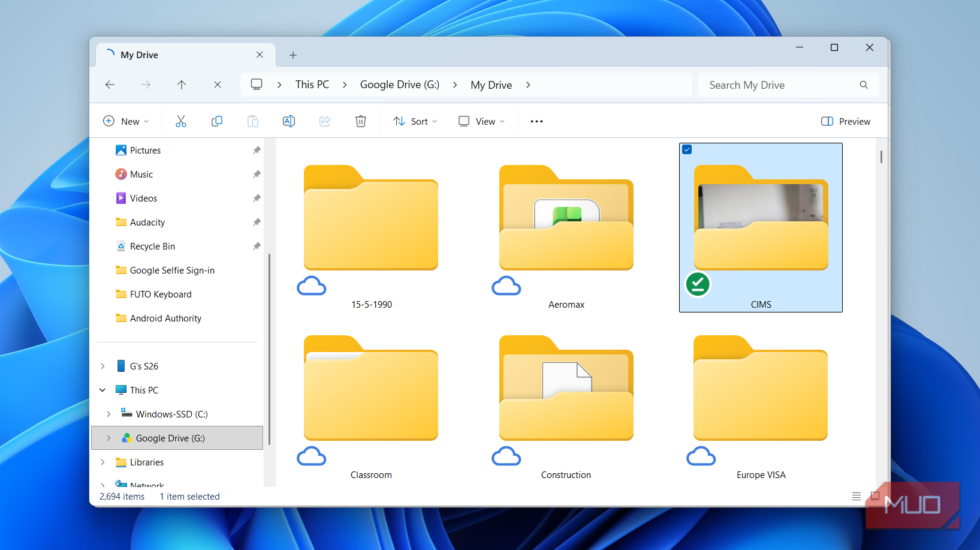Stop loading with the X button

click(218, 85)
